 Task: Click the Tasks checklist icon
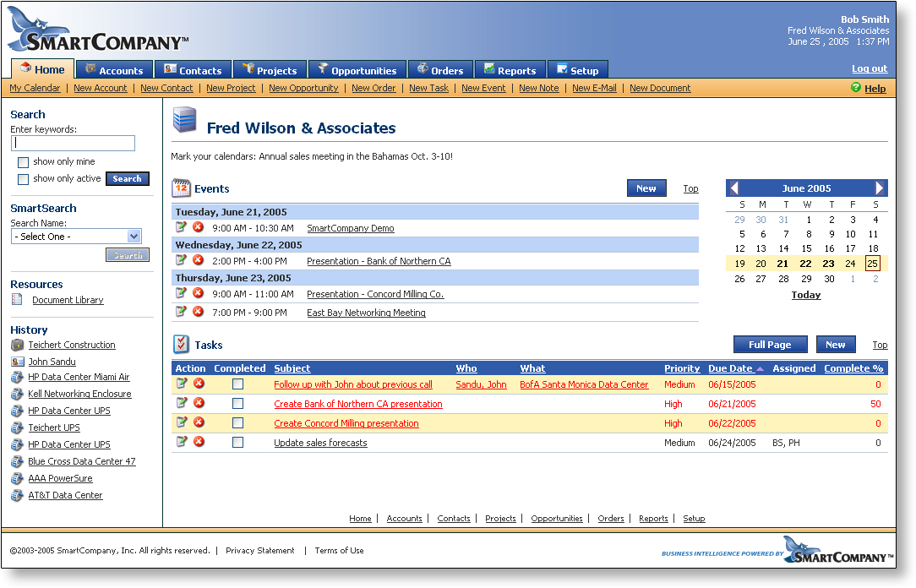tap(181, 344)
